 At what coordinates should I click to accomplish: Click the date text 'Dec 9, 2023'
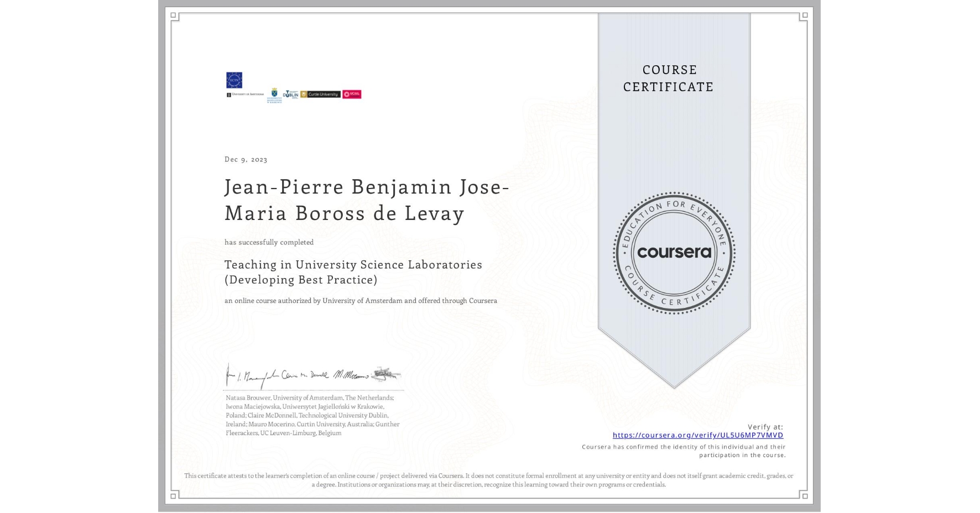point(246,159)
